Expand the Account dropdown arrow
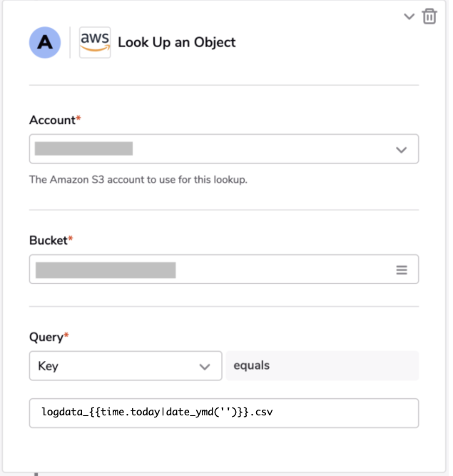This screenshot has height=476, width=453. (x=401, y=150)
